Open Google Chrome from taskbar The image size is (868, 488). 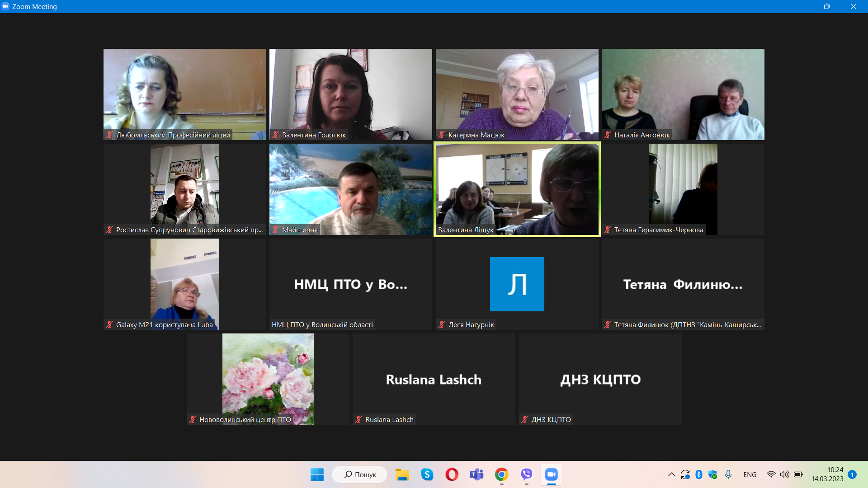(501, 474)
